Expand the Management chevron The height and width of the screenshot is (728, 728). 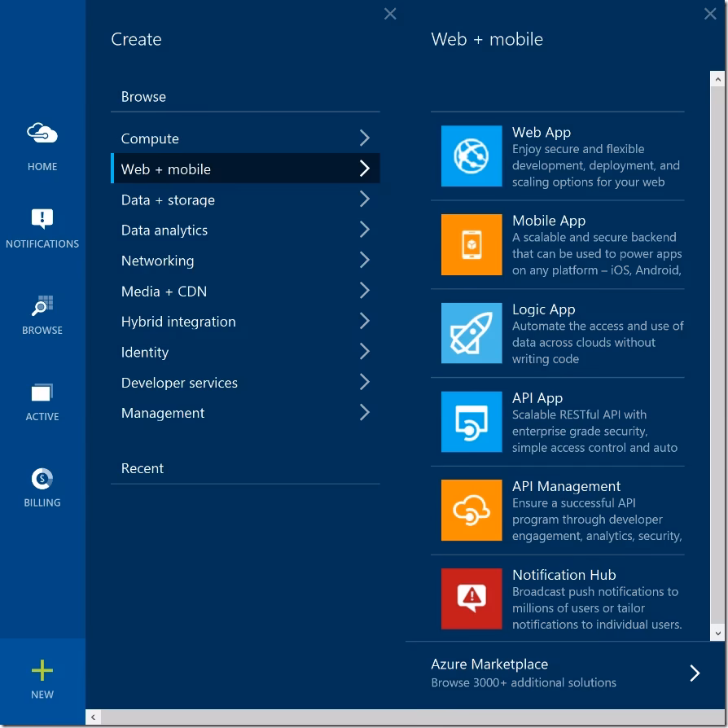coord(365,412)
